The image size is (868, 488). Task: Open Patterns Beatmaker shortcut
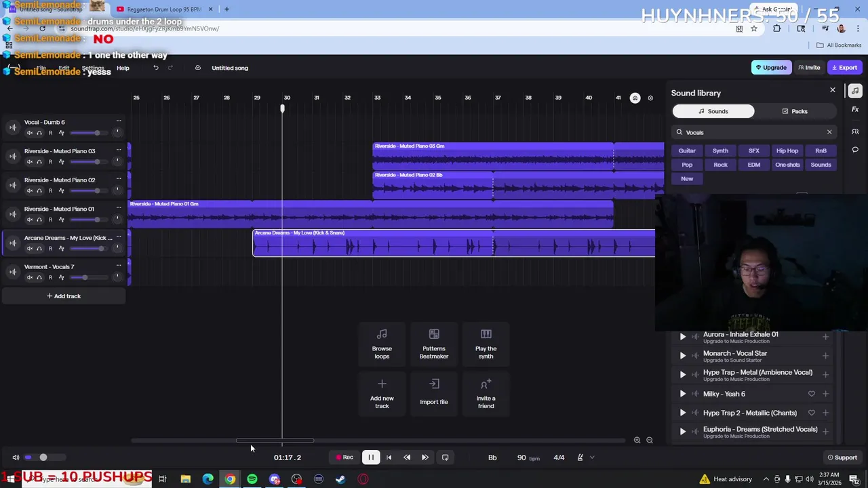pos(434,344)
